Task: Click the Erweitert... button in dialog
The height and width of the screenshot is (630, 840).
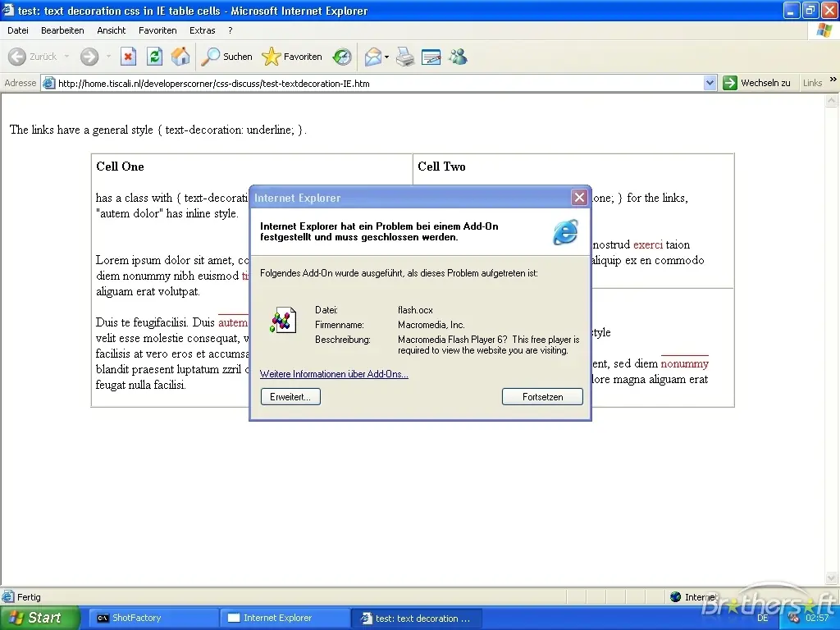Action: 290,397
